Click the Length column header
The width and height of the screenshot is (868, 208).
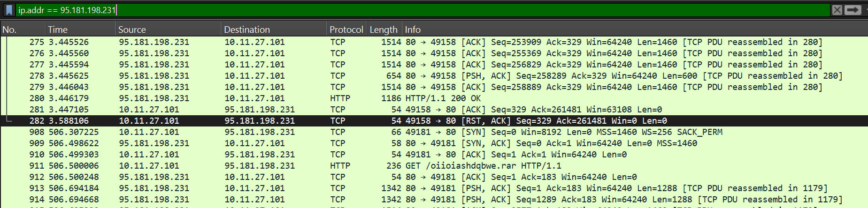(384, 30)
